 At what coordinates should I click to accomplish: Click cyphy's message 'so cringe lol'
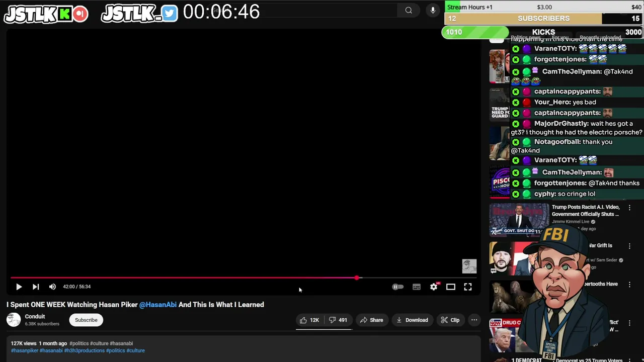(577, 194)
